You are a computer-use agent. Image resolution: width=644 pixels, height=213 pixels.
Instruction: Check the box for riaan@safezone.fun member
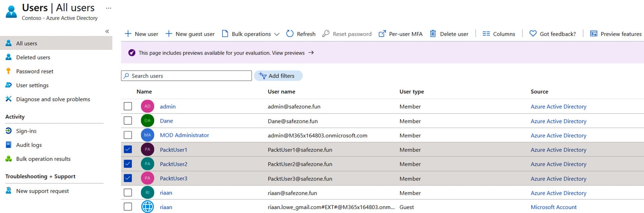(128, 193)
